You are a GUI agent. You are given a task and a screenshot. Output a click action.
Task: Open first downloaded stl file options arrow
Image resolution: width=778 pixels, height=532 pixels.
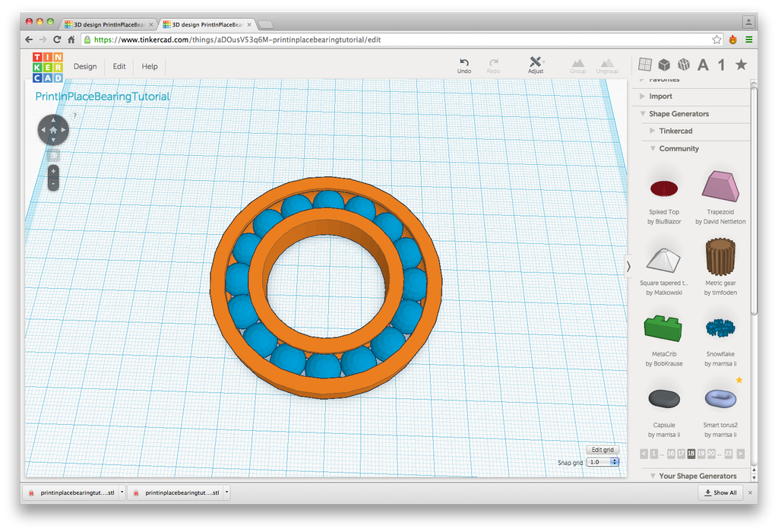pyautogui.click(x=122, y=492)
